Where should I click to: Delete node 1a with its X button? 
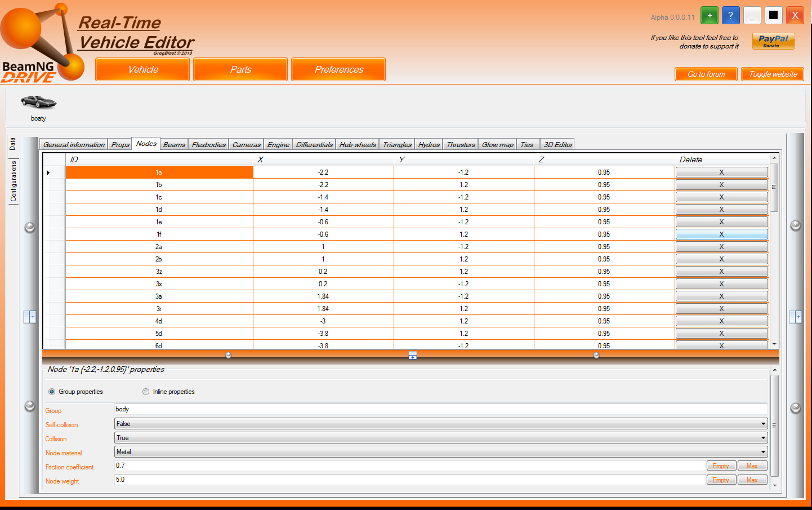coord(721,172)
